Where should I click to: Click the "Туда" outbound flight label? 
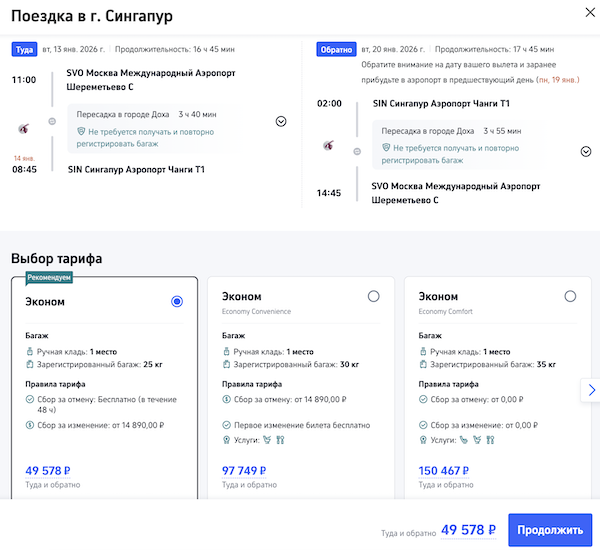click(x=24, y=48)
